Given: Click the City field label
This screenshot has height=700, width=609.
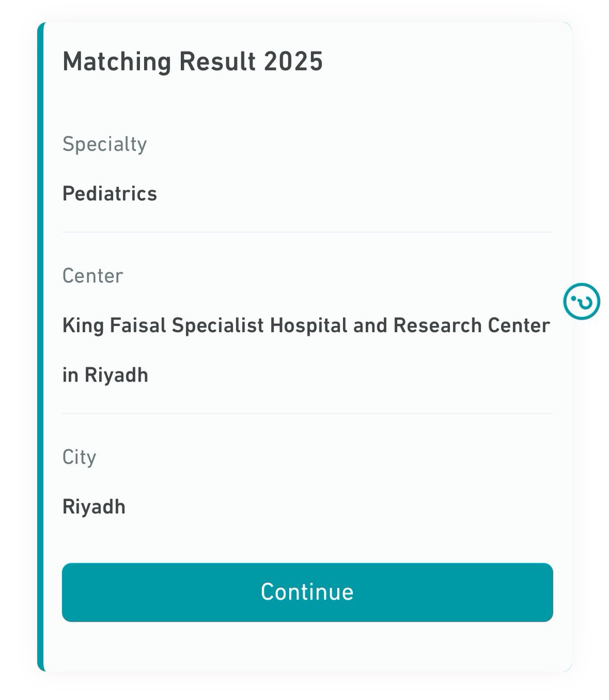Looking at the screenshot, I should click(x=79, y=457).
